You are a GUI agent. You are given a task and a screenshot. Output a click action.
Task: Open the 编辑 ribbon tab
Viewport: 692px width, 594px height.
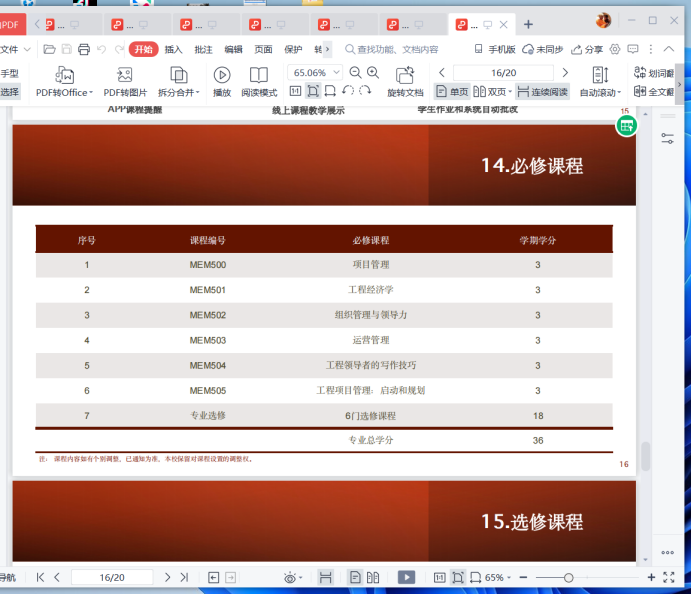tap(233, 49)
